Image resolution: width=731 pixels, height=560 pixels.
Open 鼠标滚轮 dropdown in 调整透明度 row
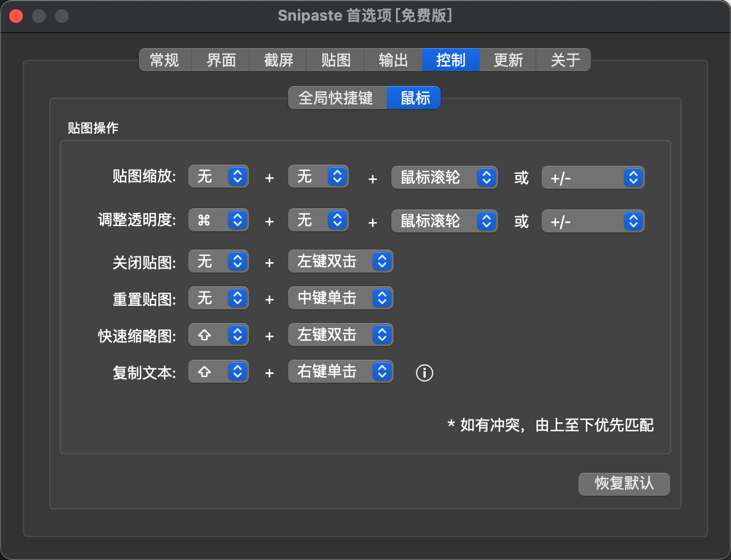point(445,221)
